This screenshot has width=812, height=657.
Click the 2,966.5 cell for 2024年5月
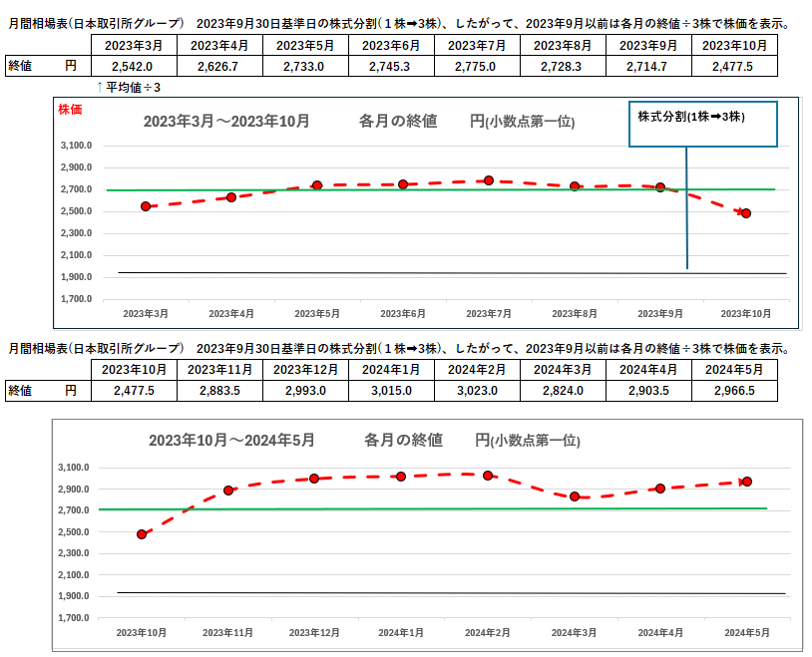point(734,391)
